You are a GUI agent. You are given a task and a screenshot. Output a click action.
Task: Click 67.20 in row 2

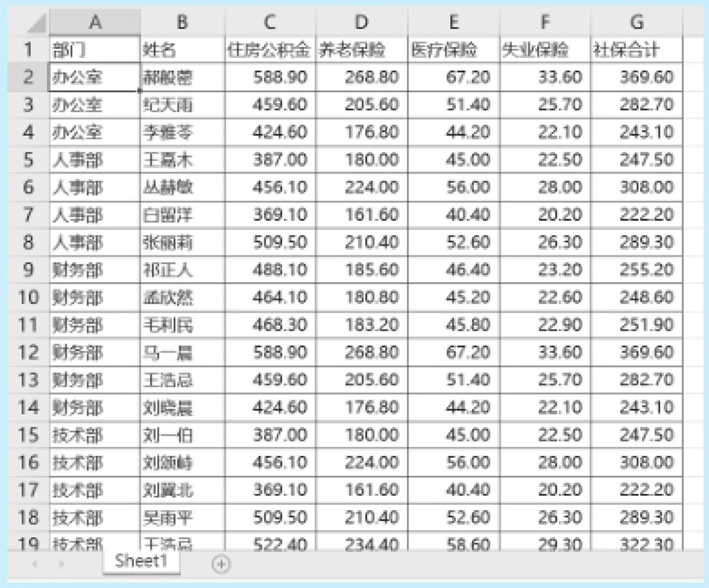point(454,77)
